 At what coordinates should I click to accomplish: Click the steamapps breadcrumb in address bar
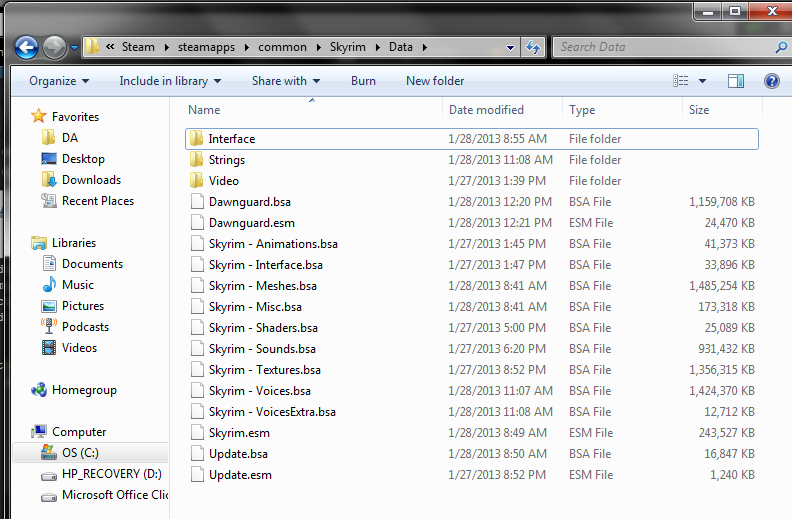pyautogui.click(x=199, y=47)
